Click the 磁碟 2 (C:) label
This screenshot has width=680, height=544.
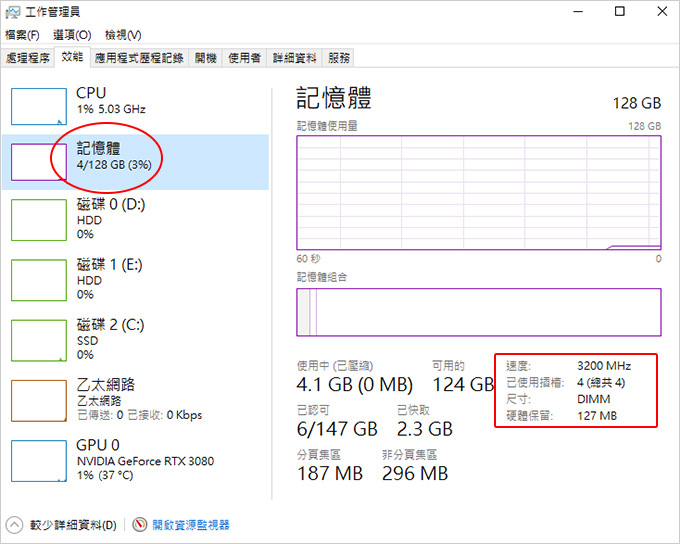point(111,324)
